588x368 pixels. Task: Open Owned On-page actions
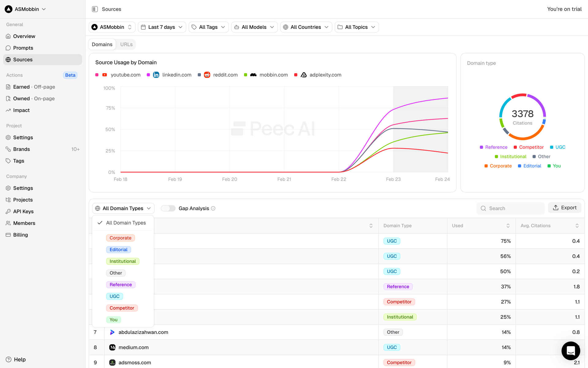tap(43, 98)
